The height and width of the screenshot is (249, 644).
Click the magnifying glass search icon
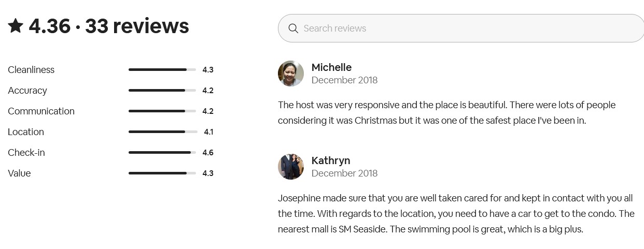coord(293,28)
